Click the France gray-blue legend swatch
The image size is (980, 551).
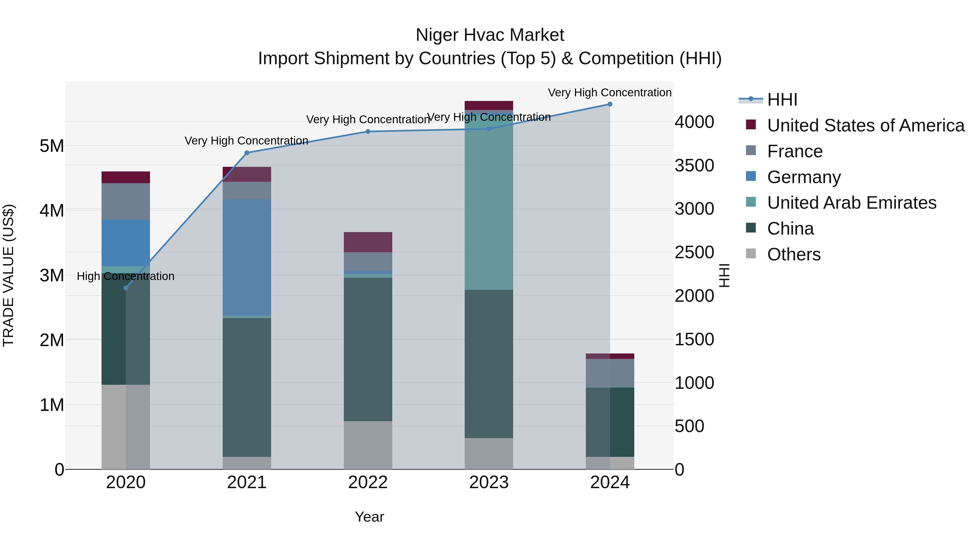click(x=751, y=150)
